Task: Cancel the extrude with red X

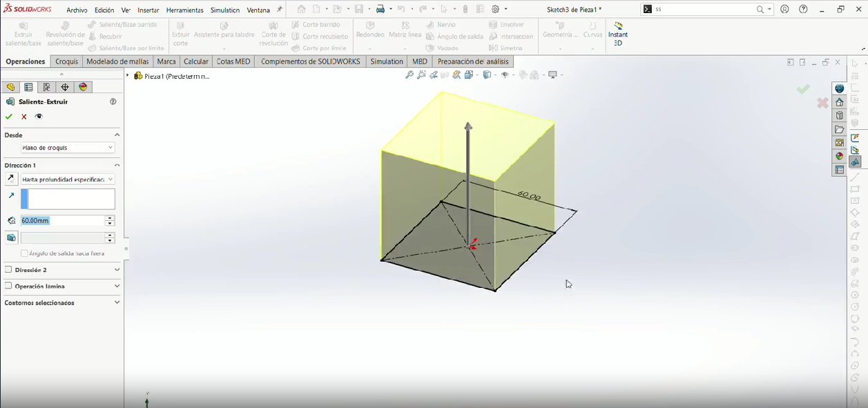Action: 24,117
